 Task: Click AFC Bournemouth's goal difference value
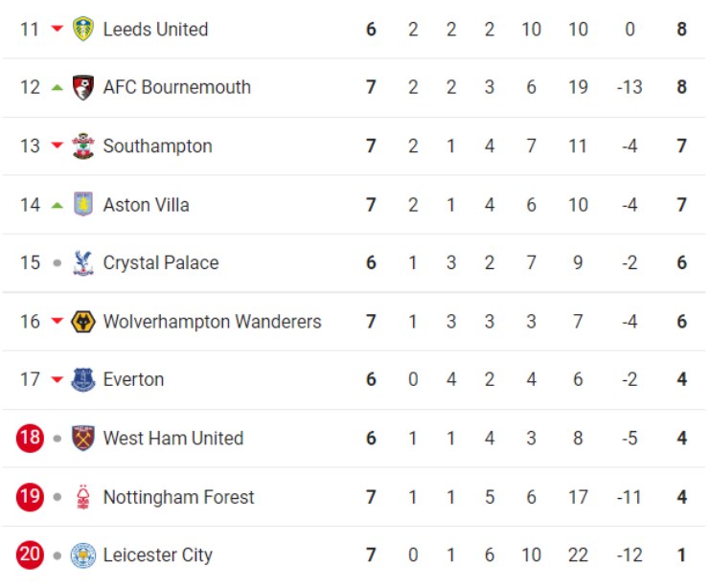pos(629,87)
